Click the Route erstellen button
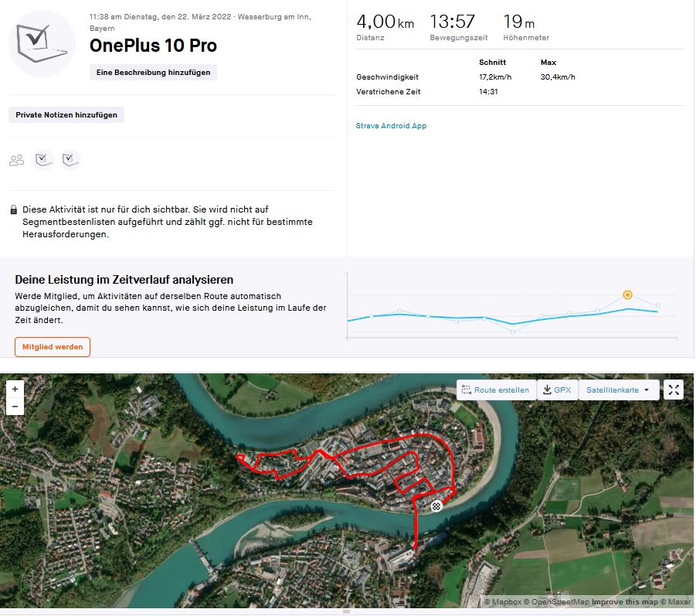The height and width of the screenshot is (616, 696). (x=496, y=390)
